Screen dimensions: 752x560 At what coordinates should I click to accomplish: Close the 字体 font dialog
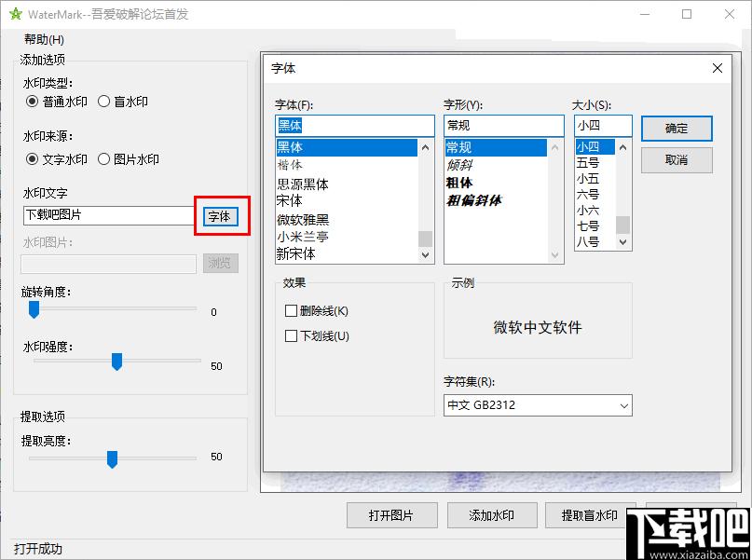[x=717, y=68]
